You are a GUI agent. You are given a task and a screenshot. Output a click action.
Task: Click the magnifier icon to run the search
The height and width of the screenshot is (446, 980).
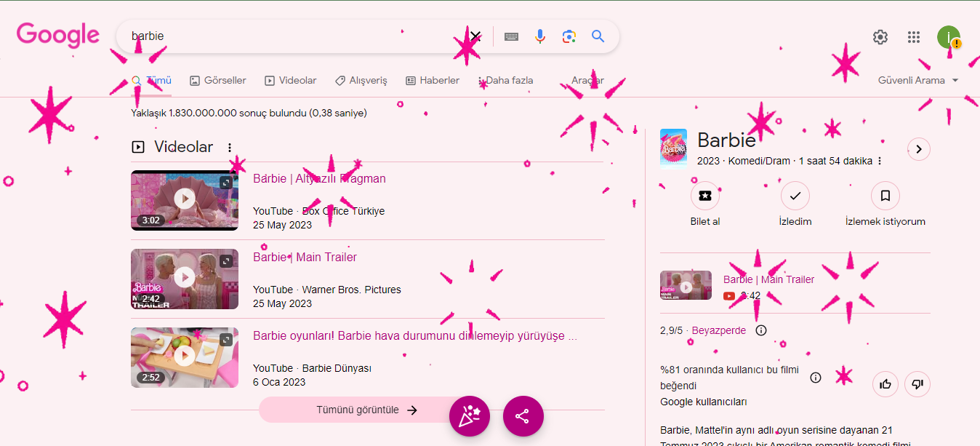(598, 36)
